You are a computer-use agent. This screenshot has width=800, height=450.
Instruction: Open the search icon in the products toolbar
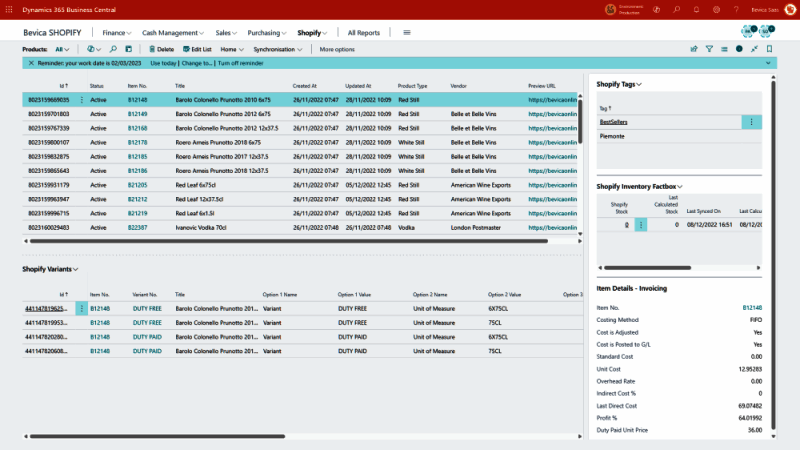[x=115, y=49]
